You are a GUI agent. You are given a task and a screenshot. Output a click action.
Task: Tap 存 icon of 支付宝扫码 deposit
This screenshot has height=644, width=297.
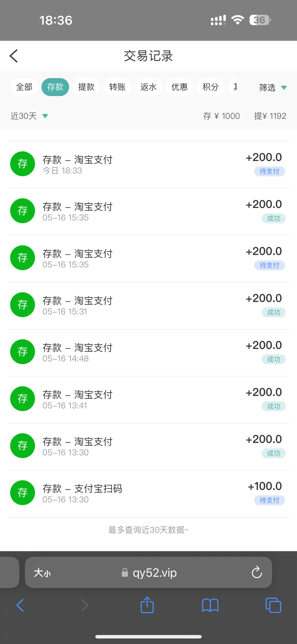click(x=23, y=493)
